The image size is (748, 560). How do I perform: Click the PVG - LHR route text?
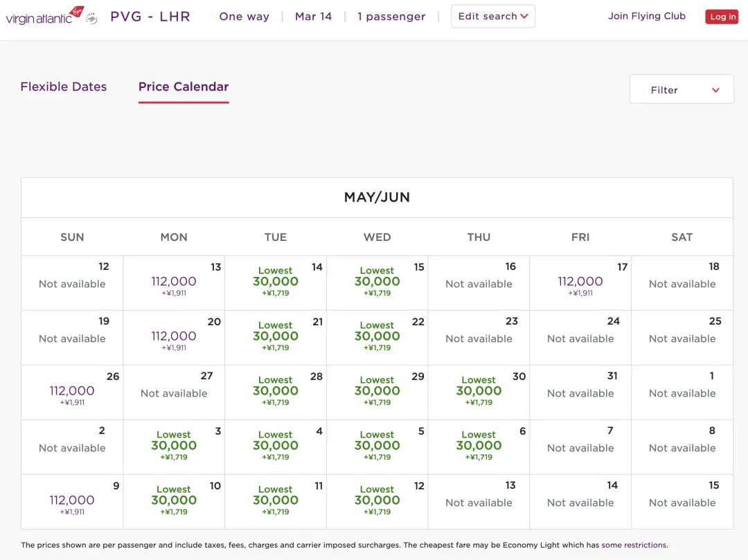[x=150, y=17]
